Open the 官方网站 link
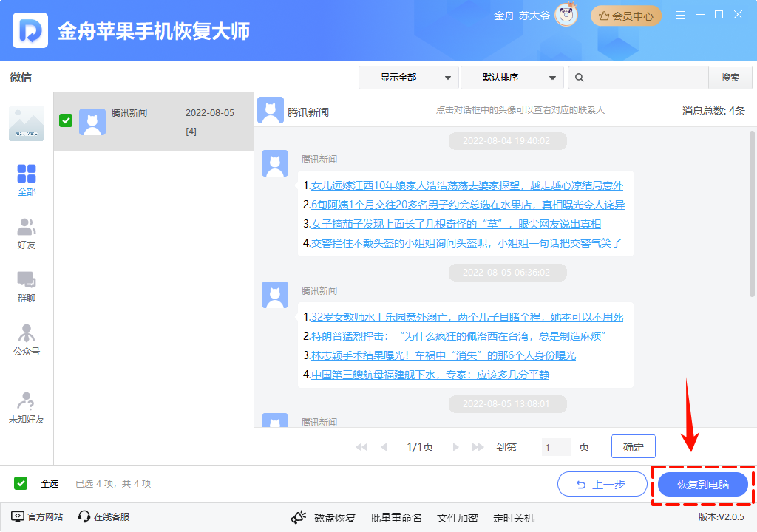The height and width of the screenshot is (532, 757). click(x=37, y=517)
